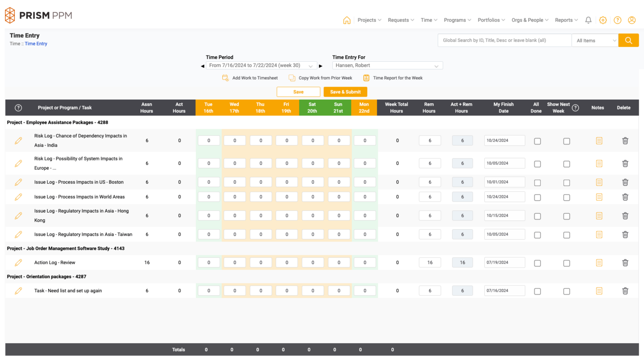Enable Show Next Week for the Need list task
The height and width of the screenshot is (362, 644).
pos(566,290)
